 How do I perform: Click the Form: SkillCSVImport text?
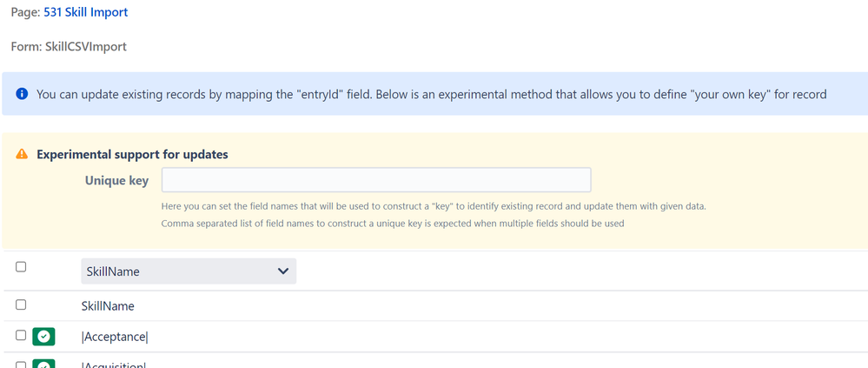point(69,47)
